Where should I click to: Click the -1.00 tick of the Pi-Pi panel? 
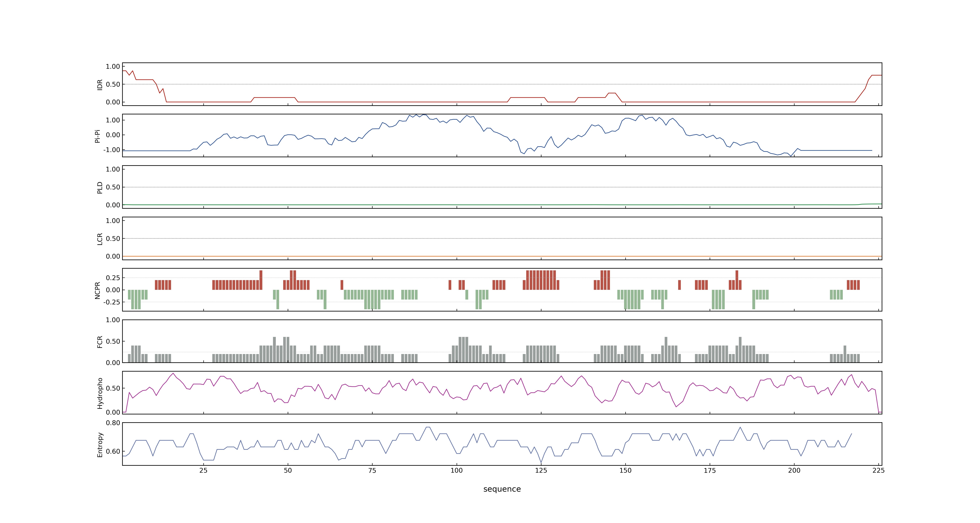(111, 150)
